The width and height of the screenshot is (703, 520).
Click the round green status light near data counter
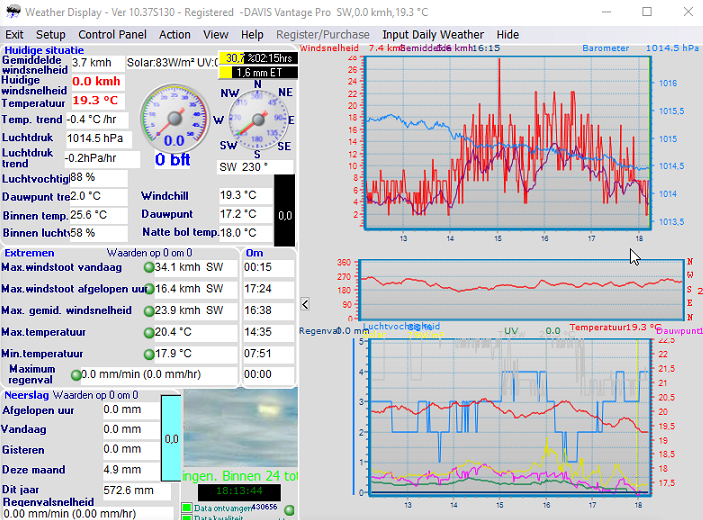(289, 510)
